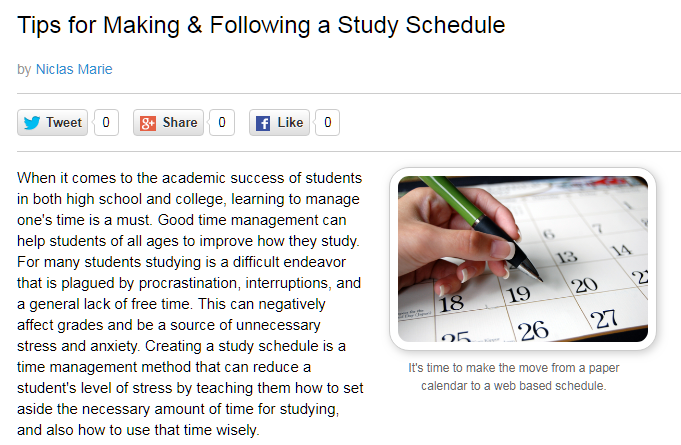Hit the Share button text
681x445 pixels.
pos(180,122)
